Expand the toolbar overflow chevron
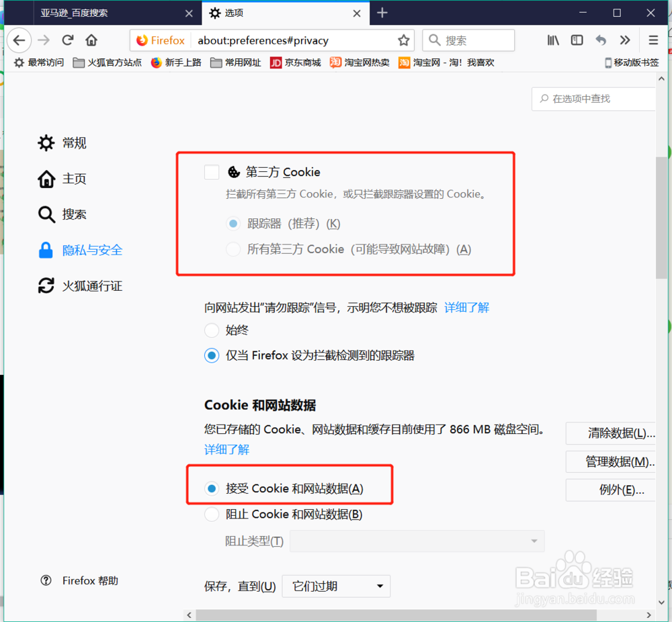The image size is (672, 622). click(x=624, y=40)
